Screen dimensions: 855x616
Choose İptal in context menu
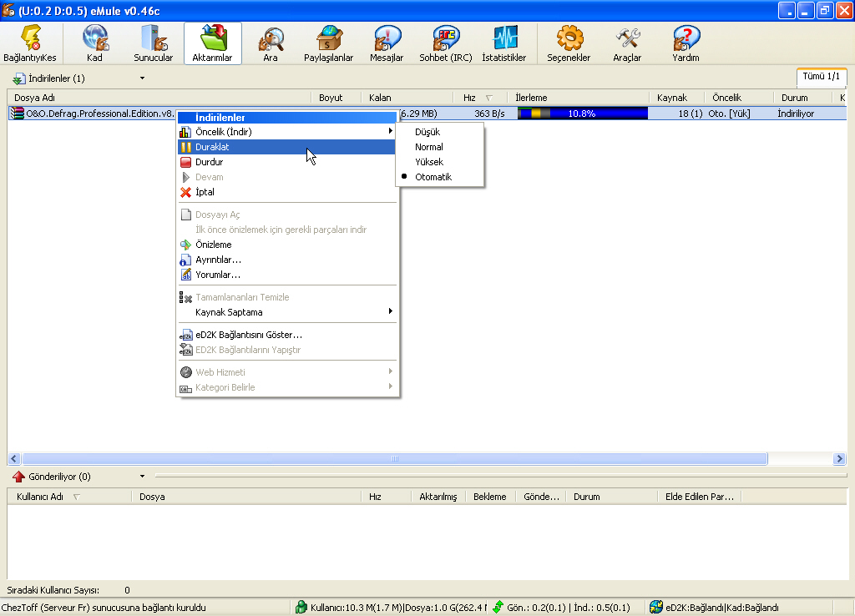pyautogui.click(x=287, y=192)
